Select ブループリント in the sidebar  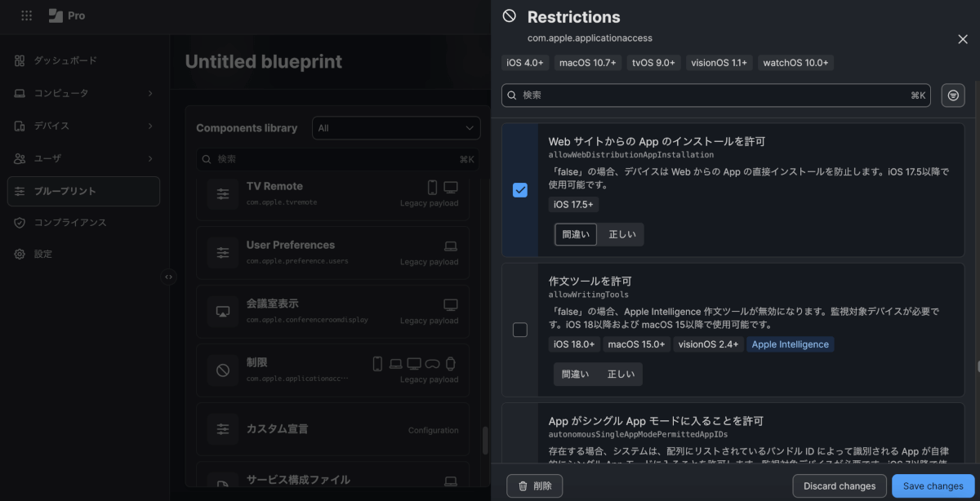click(x=83, y=191)
